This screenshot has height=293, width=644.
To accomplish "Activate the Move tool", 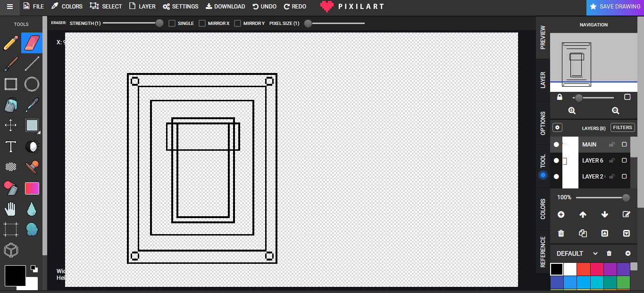I will click(x=10, y=125).
